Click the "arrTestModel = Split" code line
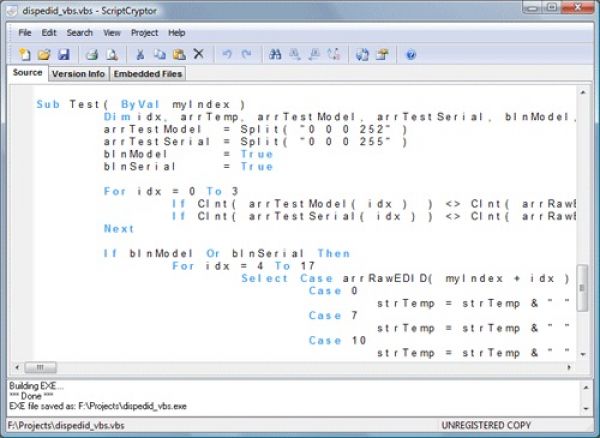The height and width of the screenshot is (438, 600). pyautogui.click(x=255, y=129)
